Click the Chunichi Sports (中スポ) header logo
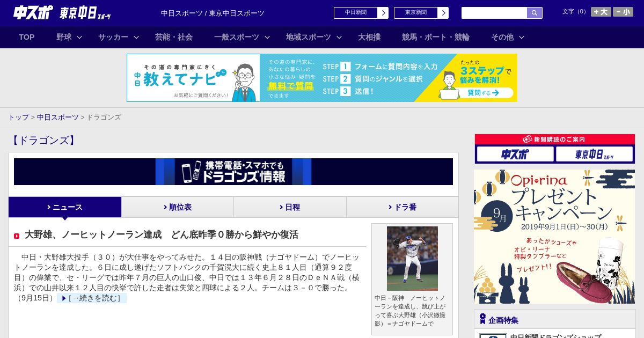 click(33, 13)
